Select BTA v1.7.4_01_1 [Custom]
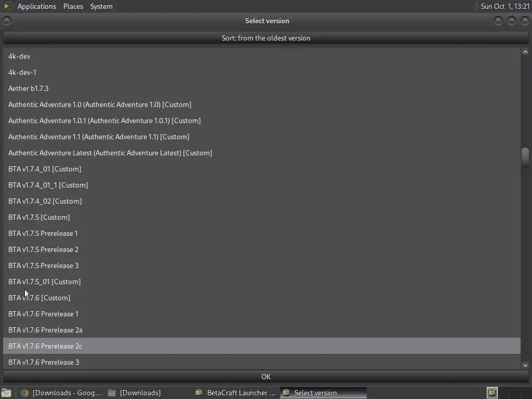The width and height of the screenshot is (532, 399). (x=262, y=185)
